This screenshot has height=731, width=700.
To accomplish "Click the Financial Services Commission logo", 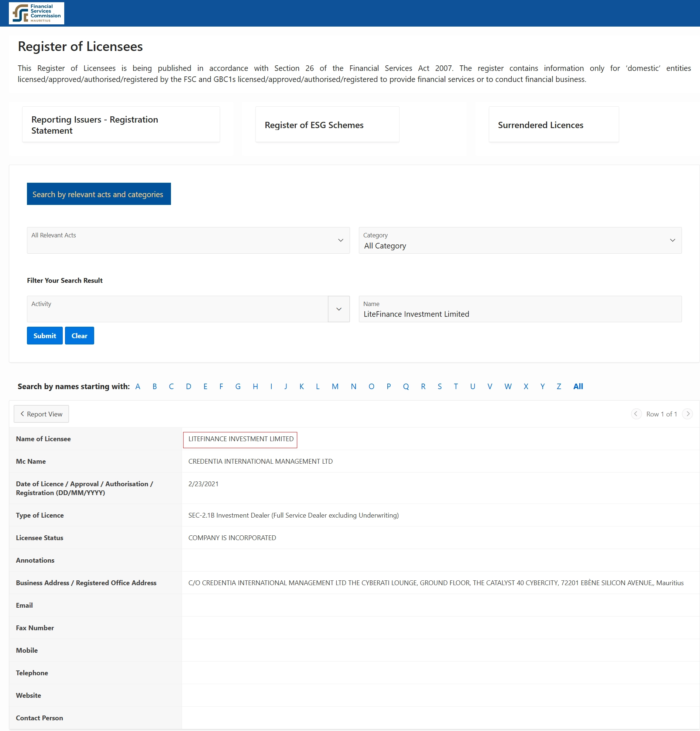I will [x=37, y=13].
